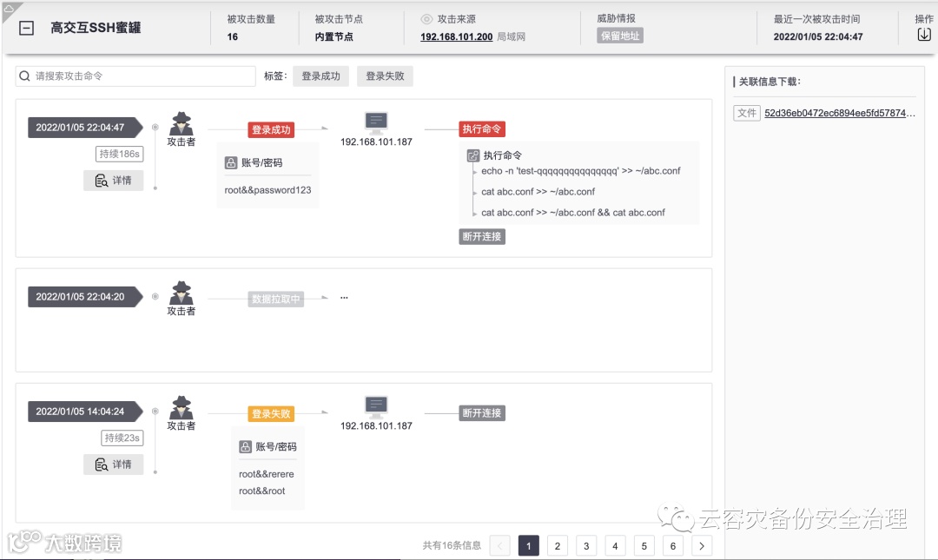
Task: Click the previous page arrow
Action: 499,545
